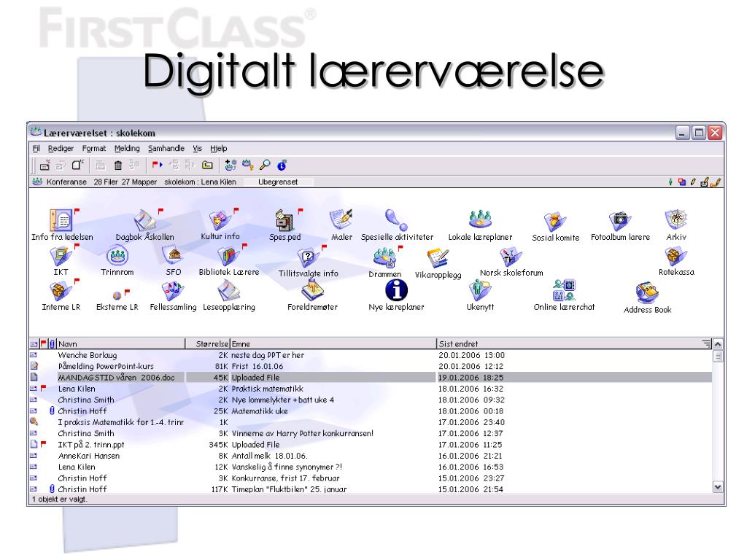Click scrollbar up arrow in message list
747x560 pixels.
(718, 344)
